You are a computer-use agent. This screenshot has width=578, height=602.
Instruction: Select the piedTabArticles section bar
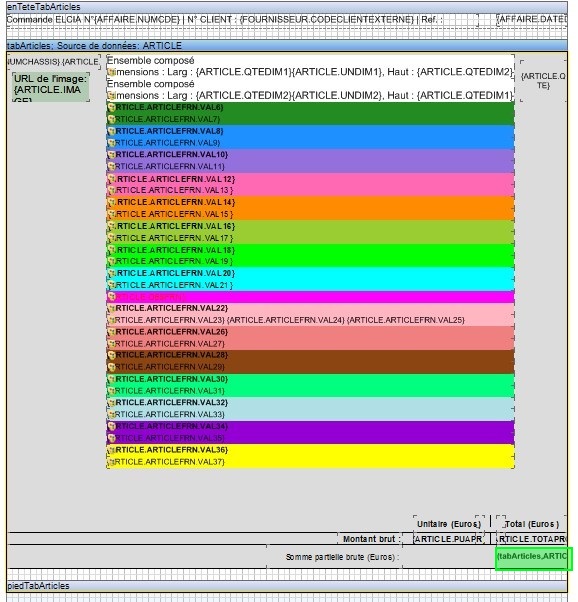pos(287,586)
